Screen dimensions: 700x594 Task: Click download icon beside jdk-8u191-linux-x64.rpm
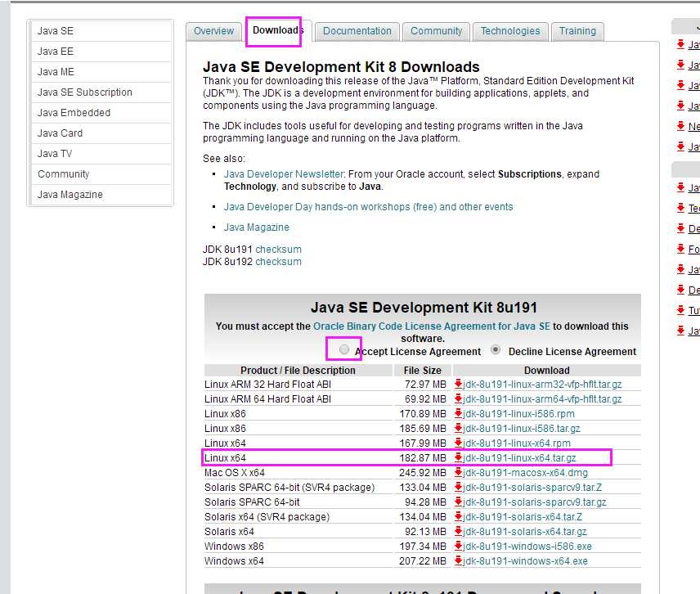coord(458,443)
